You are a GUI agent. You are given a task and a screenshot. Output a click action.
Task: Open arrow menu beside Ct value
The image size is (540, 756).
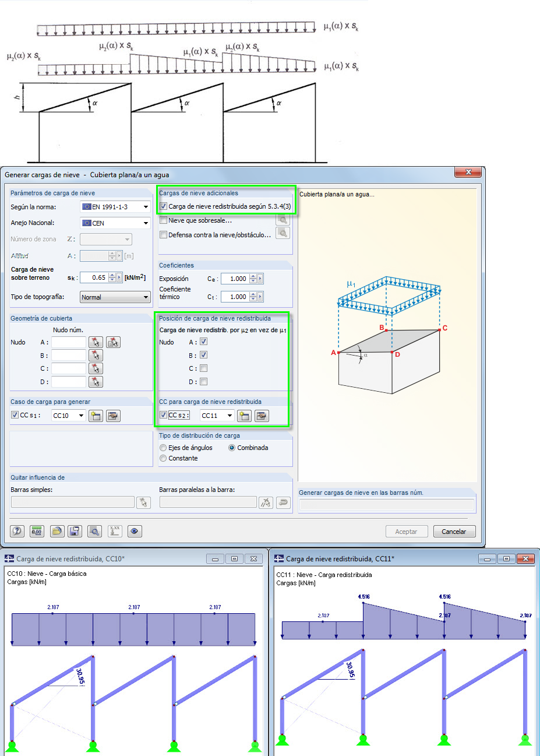[260, 297]
